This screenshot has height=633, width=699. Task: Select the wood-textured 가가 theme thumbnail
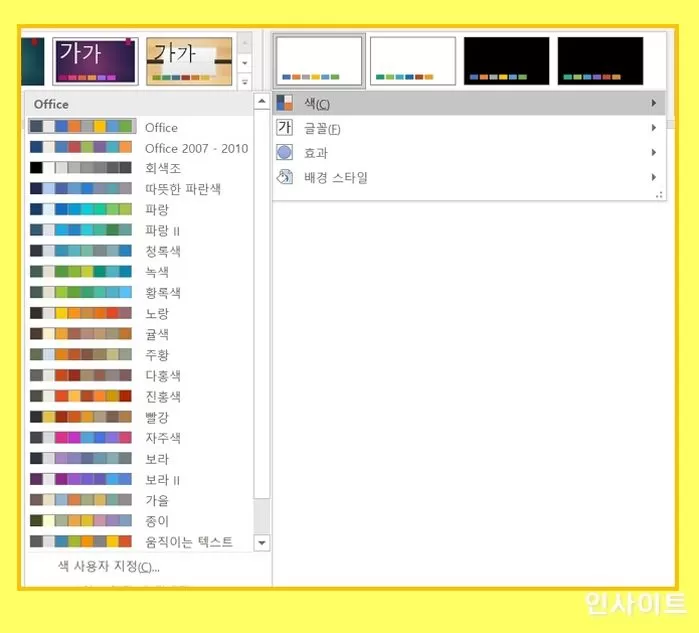coord(189,62)
